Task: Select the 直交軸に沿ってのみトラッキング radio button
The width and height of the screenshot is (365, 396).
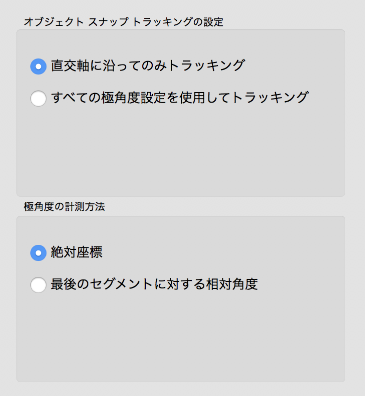Action: 38,66
